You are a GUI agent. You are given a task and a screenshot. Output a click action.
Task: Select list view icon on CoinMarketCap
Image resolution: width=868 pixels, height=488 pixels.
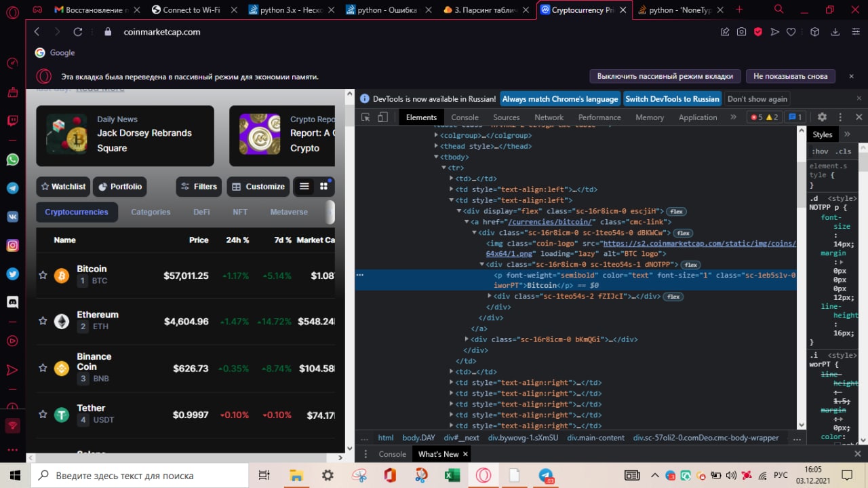point(304,186)
